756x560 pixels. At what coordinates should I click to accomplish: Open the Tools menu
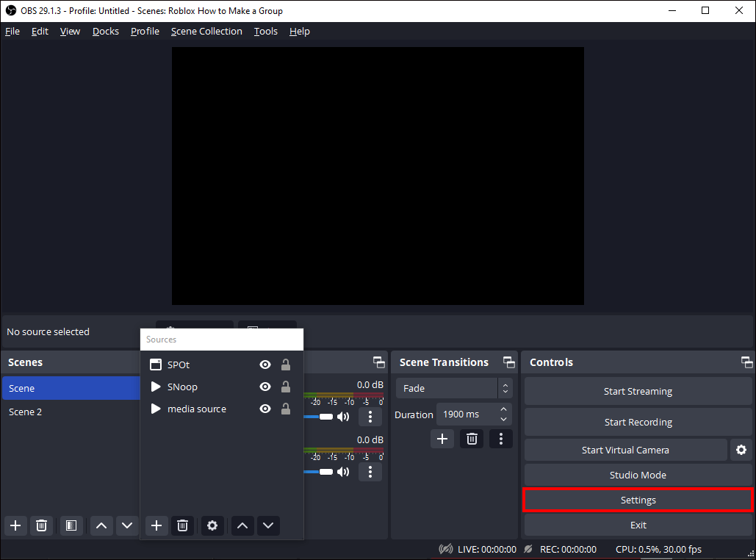click(x=265, y=31)
